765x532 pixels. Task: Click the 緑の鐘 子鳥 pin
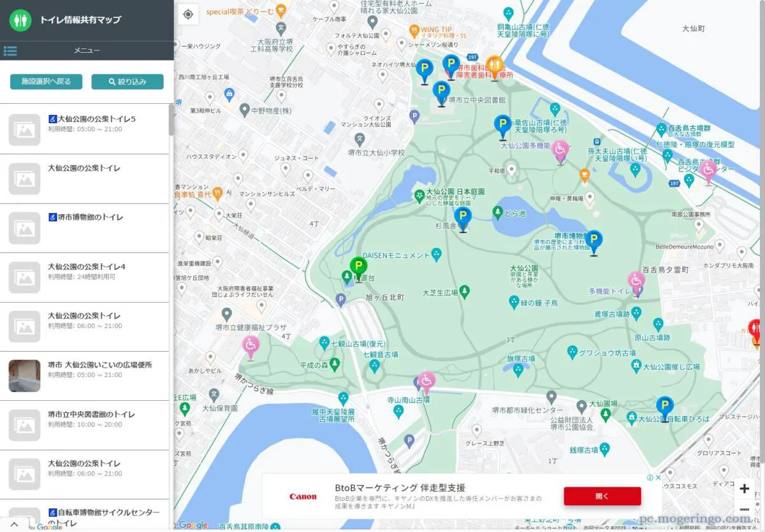click(x=514, y=302)
